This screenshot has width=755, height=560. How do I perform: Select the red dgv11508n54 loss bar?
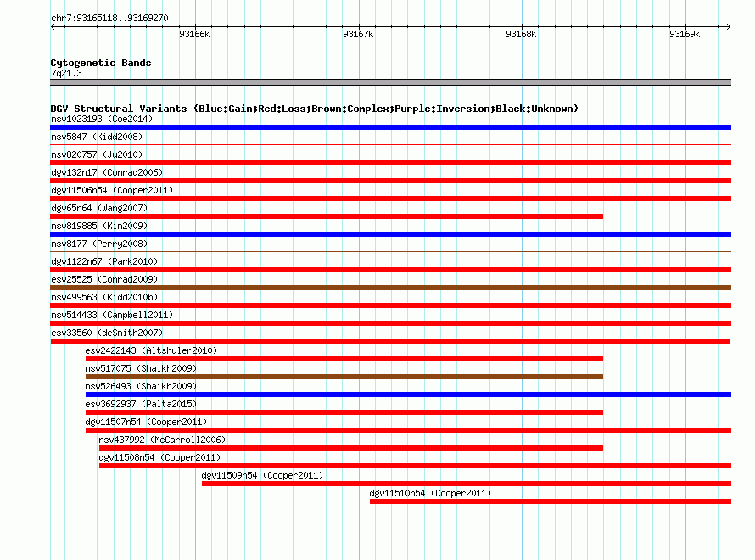(415, 466)
